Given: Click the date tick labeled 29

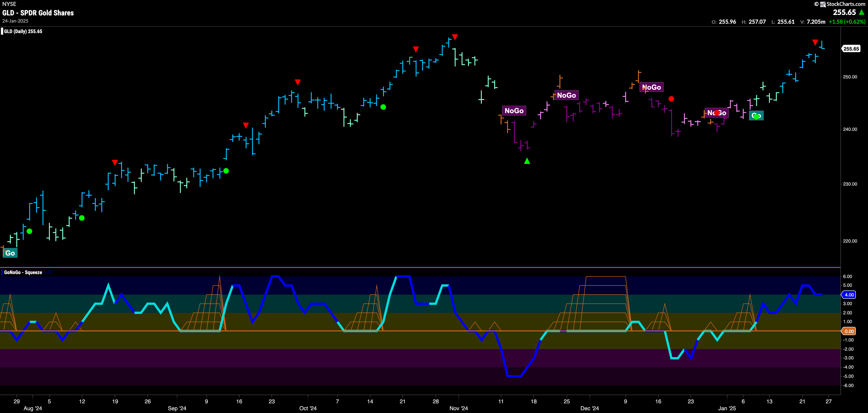Looking at the screenshot, I should 17,402.
